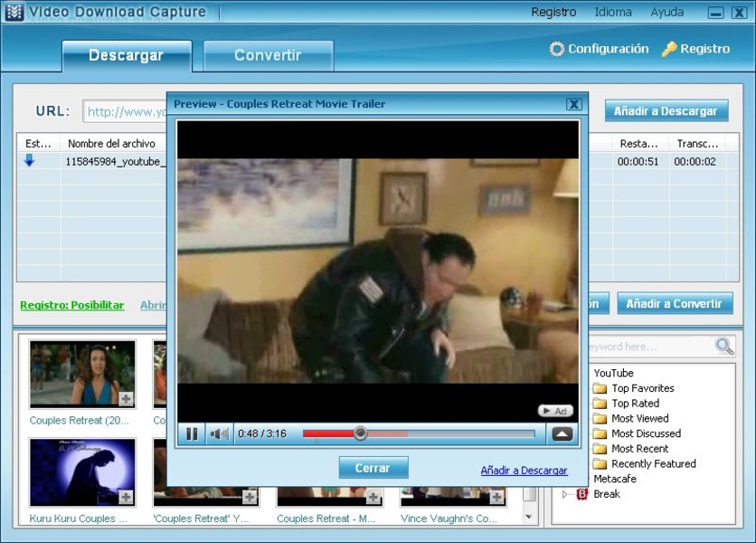This screenshot has width=756, height=543.
Task: Close the Preview dialog with X
Action: [573, 104]
